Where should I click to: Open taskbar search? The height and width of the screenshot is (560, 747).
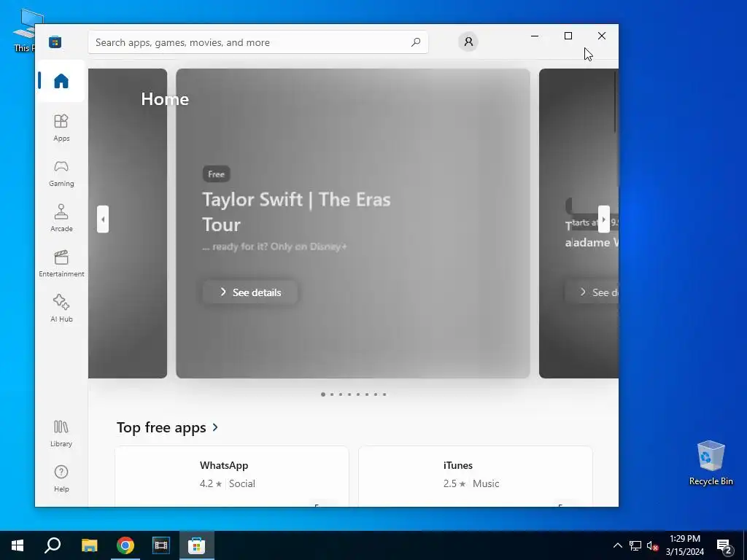pyautogui.click(x=53, y=545)
